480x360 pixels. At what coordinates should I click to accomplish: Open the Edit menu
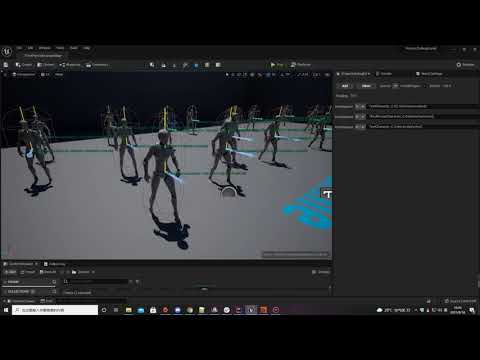[30, 48]
